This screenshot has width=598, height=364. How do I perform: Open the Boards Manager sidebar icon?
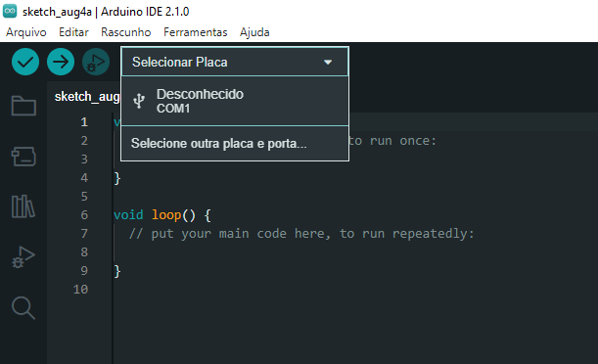tap(23, 157)
